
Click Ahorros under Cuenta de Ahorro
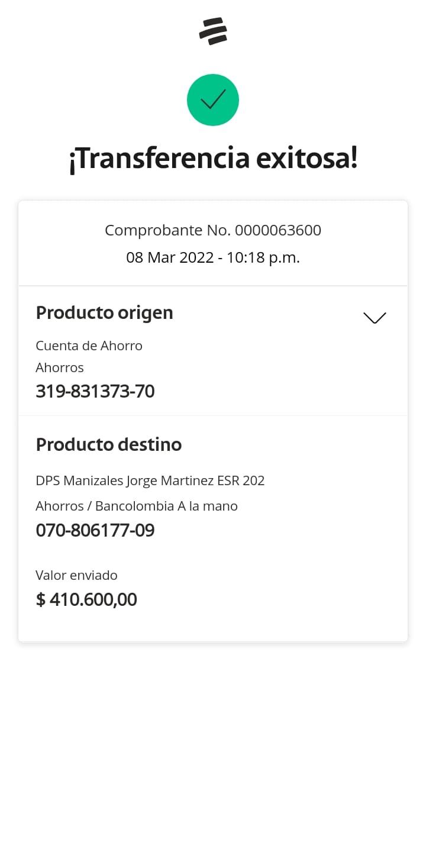pyautogui.click(x=60, y=367)
